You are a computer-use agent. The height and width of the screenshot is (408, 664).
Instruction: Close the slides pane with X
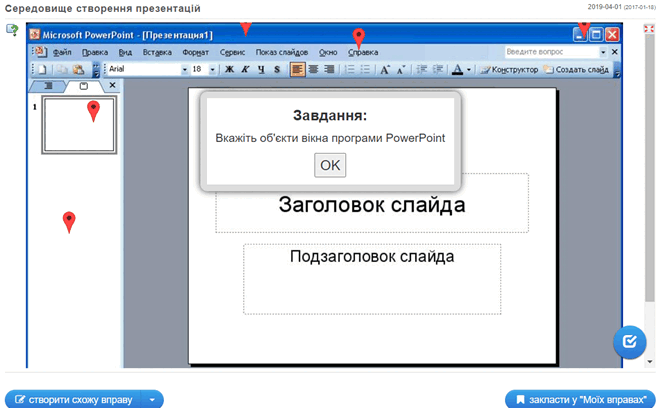pyautogui.click(x=112, y=85)
